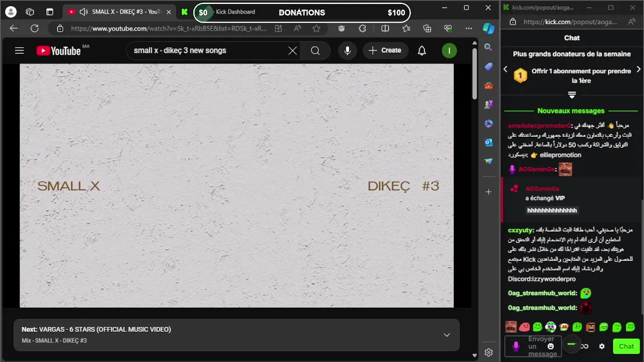This screenshot has height=362, width=644.
Task: Insert the headphone blob emote
Action: [550, 327]
